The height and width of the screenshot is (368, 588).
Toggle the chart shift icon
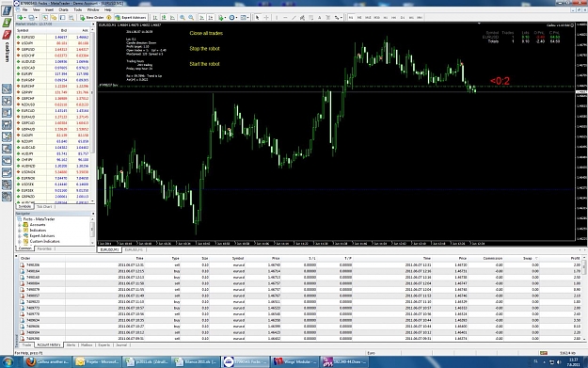[x=211, y=17]
